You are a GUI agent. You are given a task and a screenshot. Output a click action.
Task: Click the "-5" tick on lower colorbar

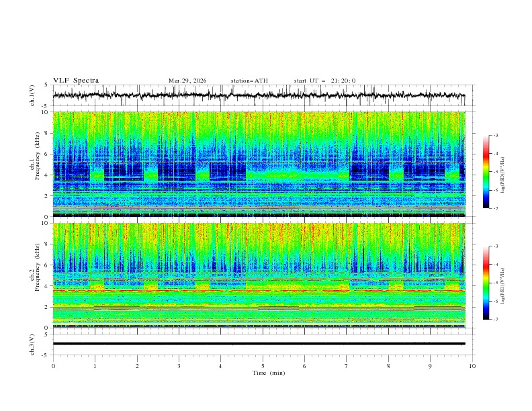coord(495,283)
